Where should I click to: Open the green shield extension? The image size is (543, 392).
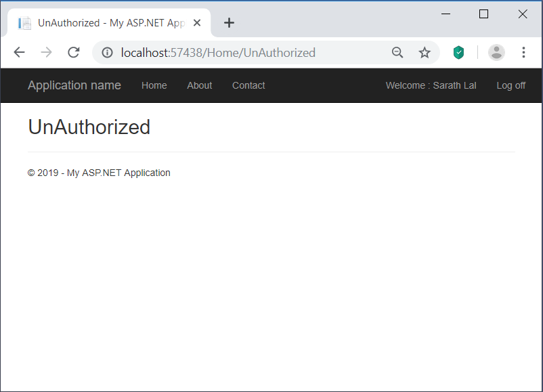(x=458, y=52)
